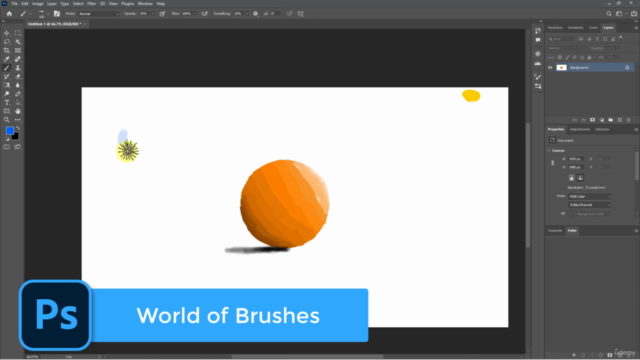Switch to the Adjustments tab

[x=580, y=129]
